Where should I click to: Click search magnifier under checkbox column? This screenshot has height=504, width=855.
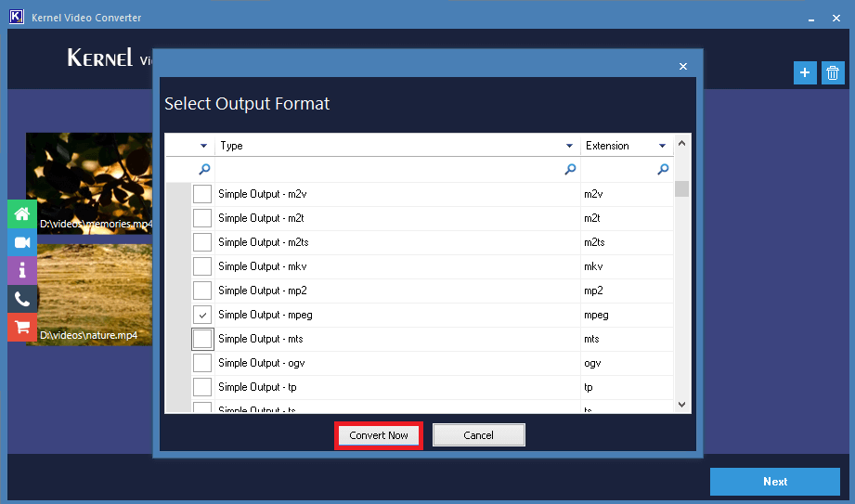(x=204, y=169)
